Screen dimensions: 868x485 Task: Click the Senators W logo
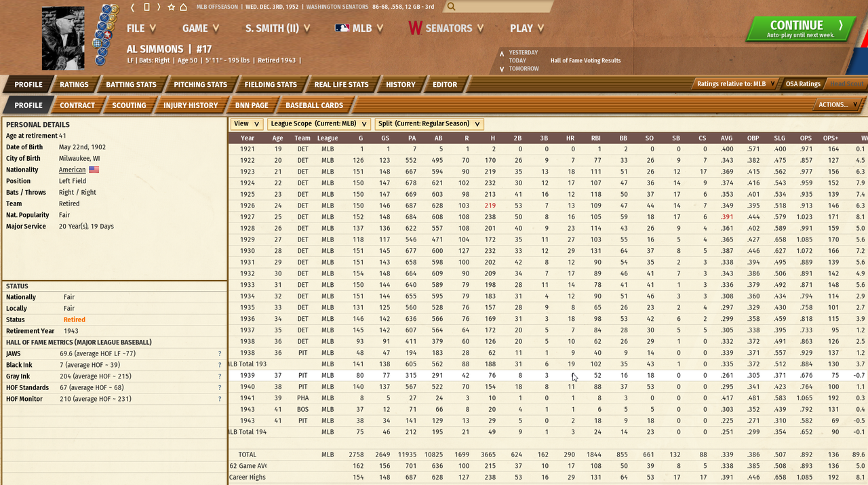pos(415,28)
